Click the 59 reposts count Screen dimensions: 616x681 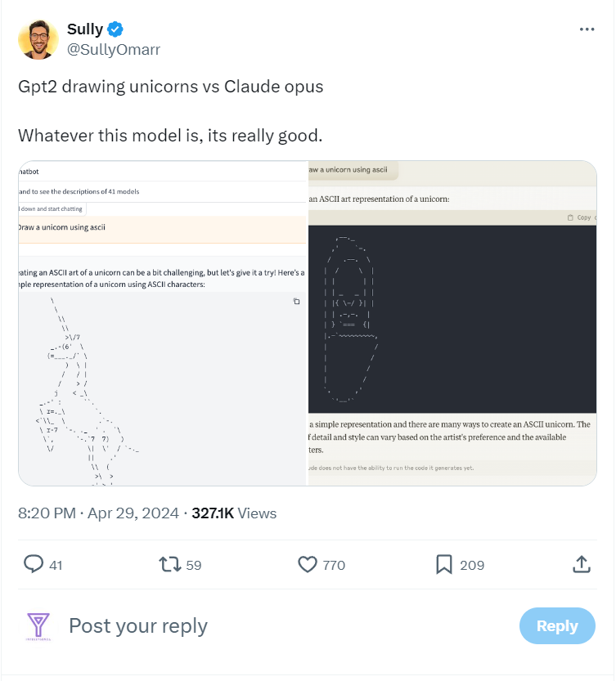pyautogui.click(x=193, y=565)
